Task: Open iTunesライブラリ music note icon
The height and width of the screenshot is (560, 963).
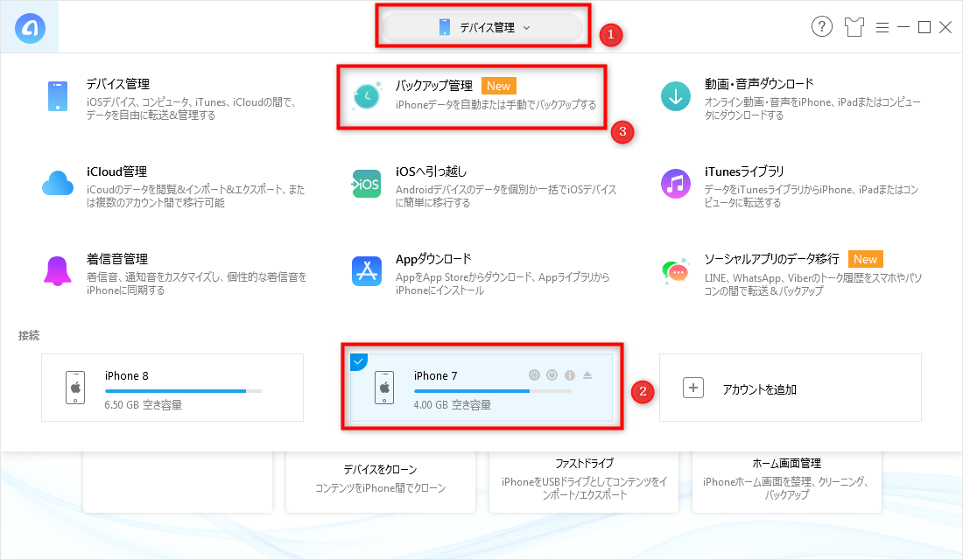Action: pyautogui.click(x=676, y=185)
